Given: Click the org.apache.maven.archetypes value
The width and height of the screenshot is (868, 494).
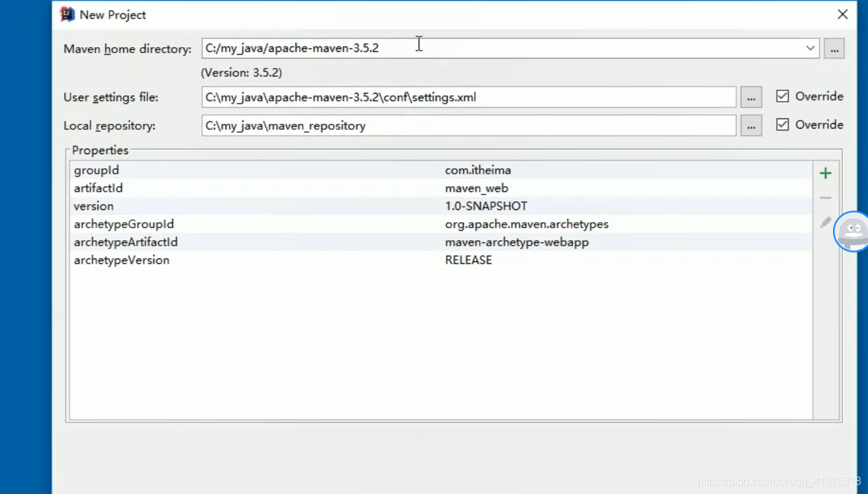Looking at the screenshot, I should pos(527,224).
